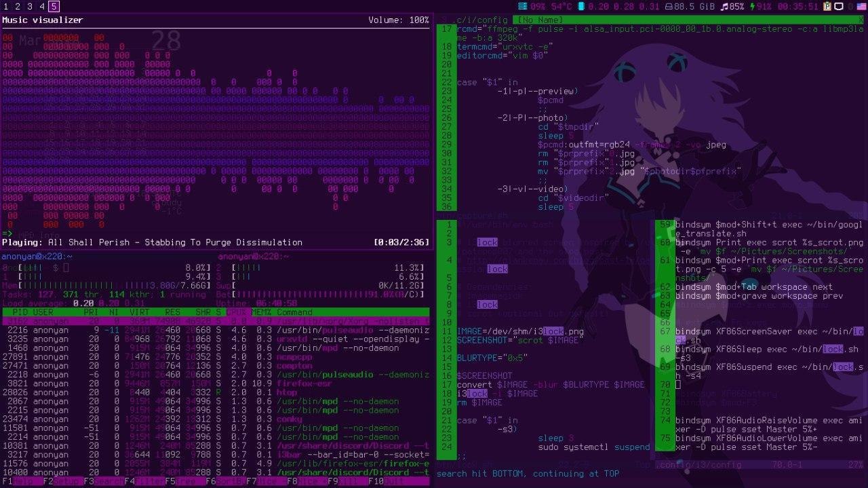868x488 pixels.
Task: Select the htop process row PID 28026
Action: coord(215,392)
